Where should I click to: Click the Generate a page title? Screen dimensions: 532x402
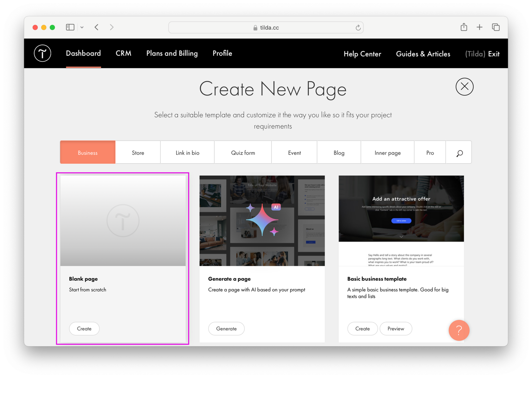[x=229, y=279]
